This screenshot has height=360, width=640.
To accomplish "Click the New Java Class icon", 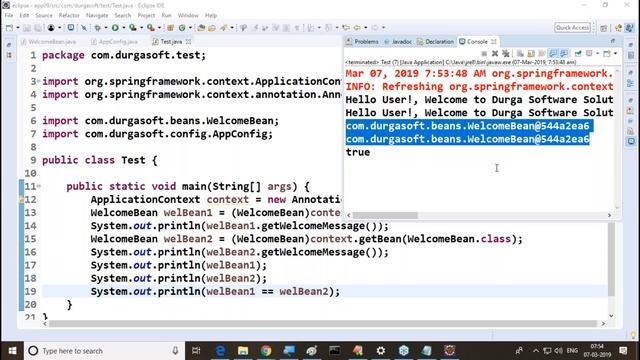I will (x=182, y=28).
